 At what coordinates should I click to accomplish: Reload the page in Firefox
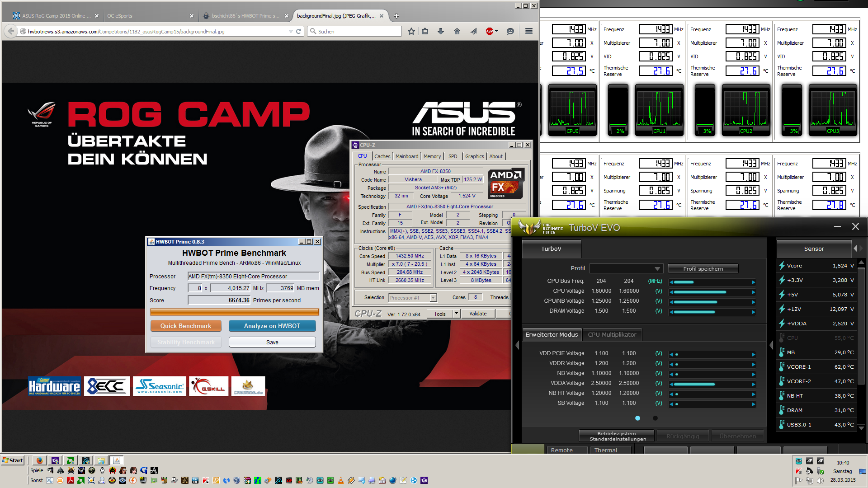[298, 31]
